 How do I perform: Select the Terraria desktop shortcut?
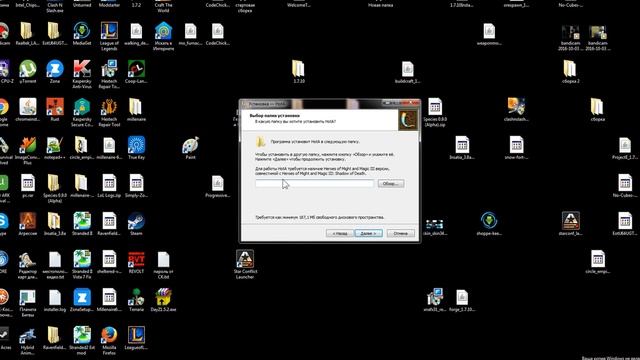point(136,300)
